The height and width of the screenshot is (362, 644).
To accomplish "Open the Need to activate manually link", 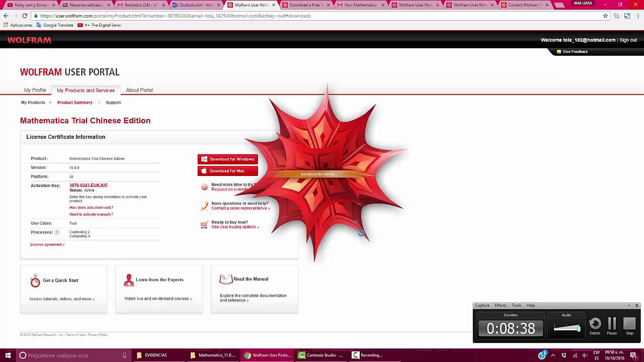I will [x=91, y=214].
